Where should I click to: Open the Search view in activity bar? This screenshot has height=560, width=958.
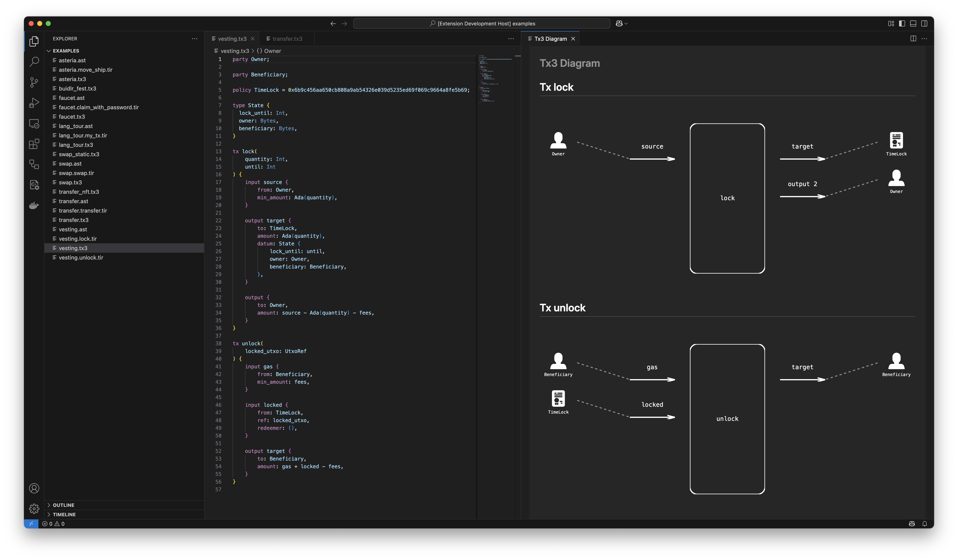[34, 62]
